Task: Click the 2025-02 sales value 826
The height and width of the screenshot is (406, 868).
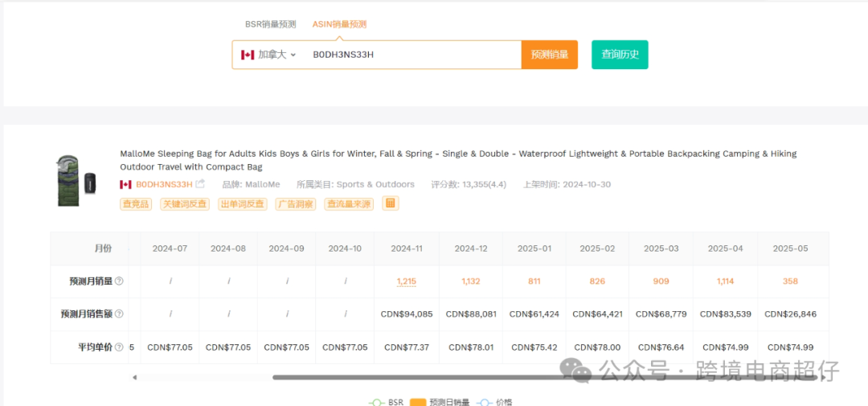Action: (597, 281)
